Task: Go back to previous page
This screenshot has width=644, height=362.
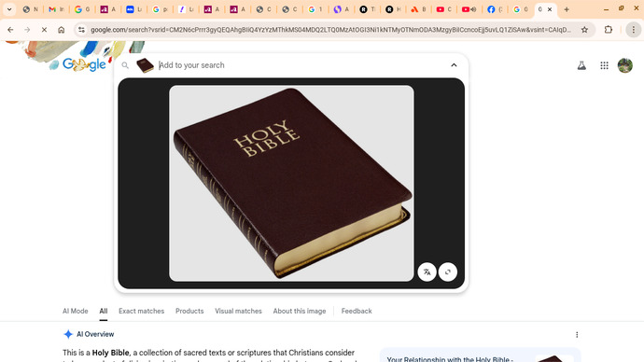Action: point(10,30)
